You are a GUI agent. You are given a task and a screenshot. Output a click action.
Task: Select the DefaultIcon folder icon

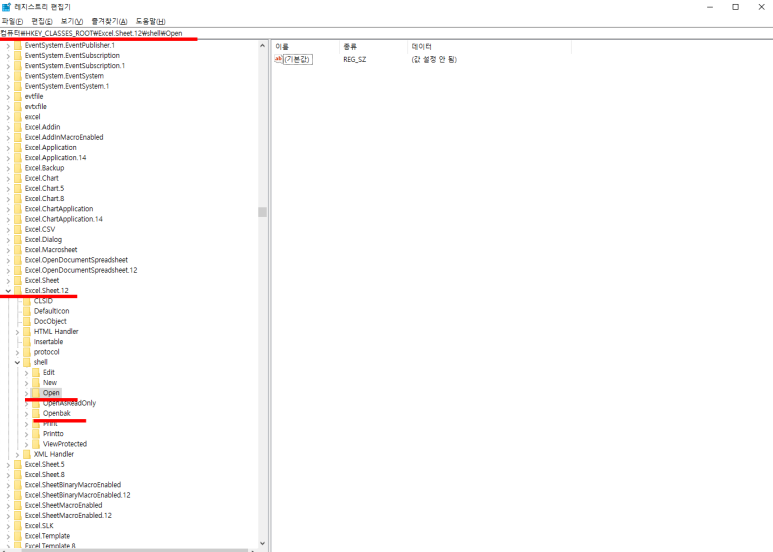click(27, 311)
